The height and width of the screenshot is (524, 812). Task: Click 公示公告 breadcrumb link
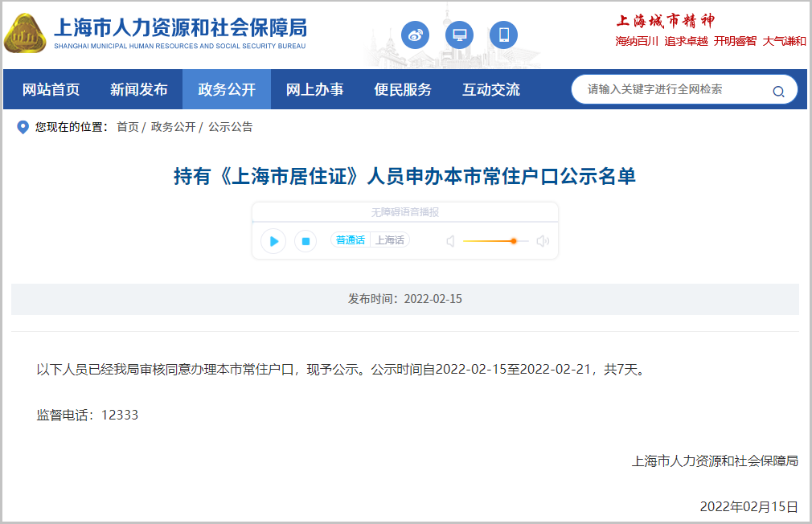[231, 127]
